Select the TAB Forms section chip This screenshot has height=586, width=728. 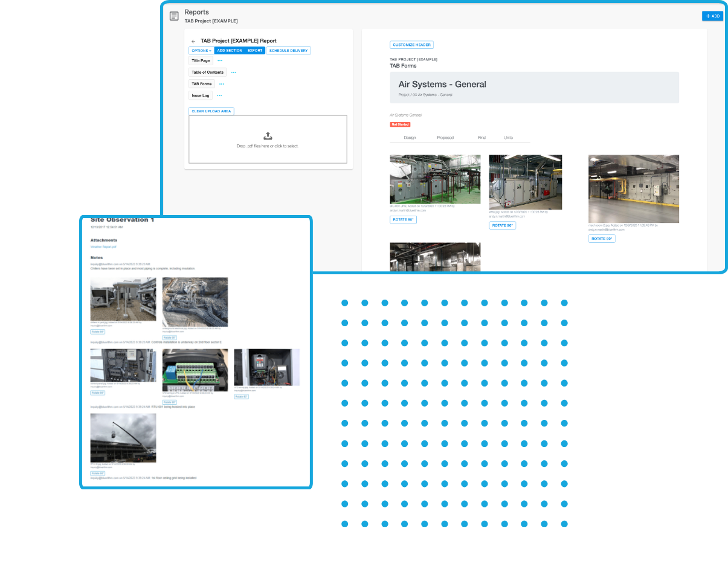202,84
